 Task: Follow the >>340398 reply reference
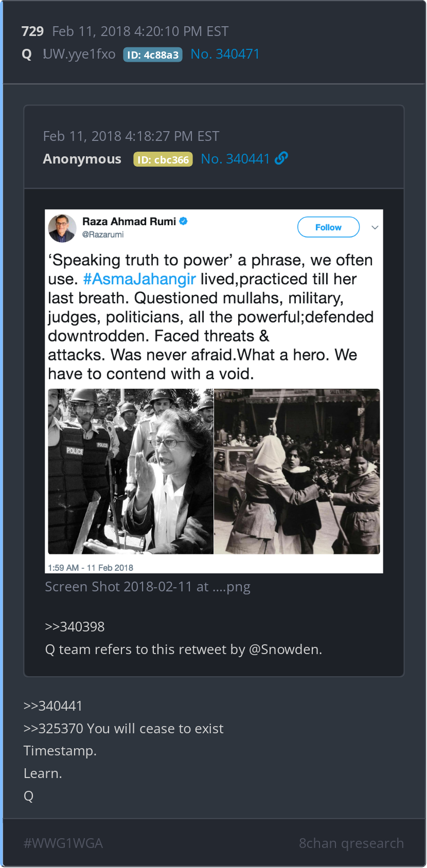tap(75, 627)
